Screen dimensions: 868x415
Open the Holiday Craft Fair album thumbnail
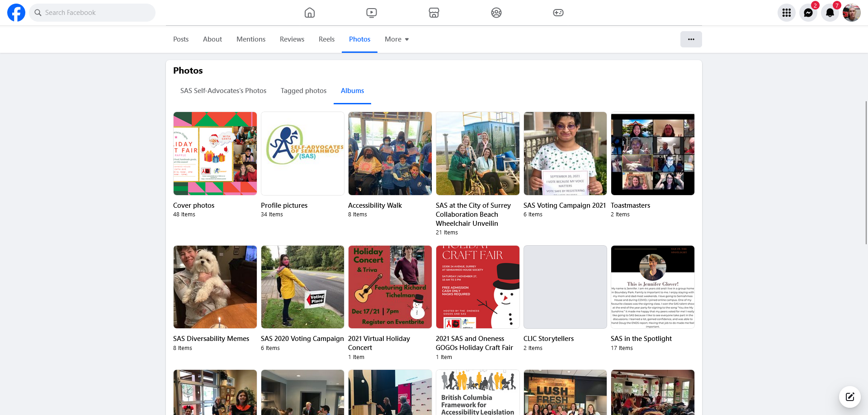[478, 287]
